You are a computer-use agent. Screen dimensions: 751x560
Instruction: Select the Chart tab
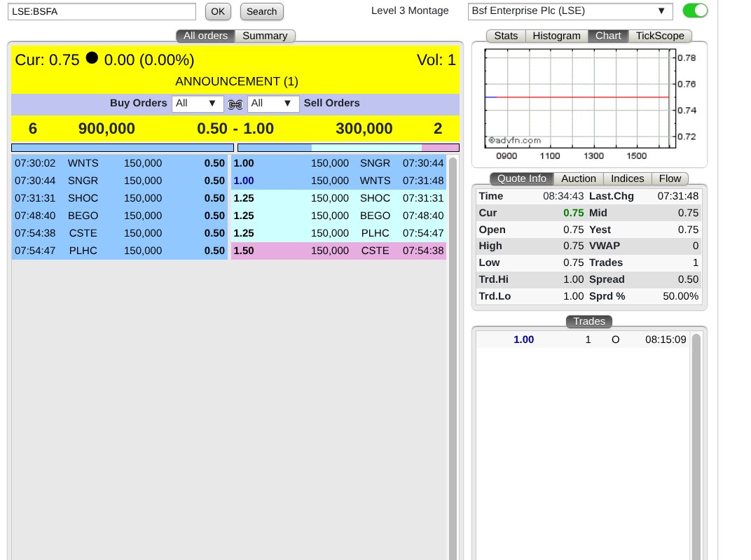point(608,36)
